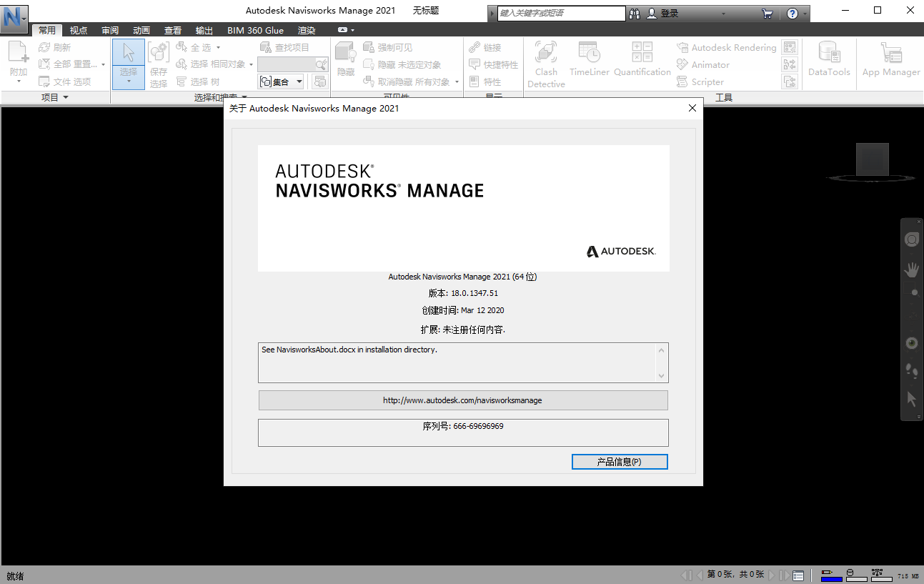This screenshot has width=924, height=584.
Task: Switch to the Output (输出) tab
Action: pos(204,30)
